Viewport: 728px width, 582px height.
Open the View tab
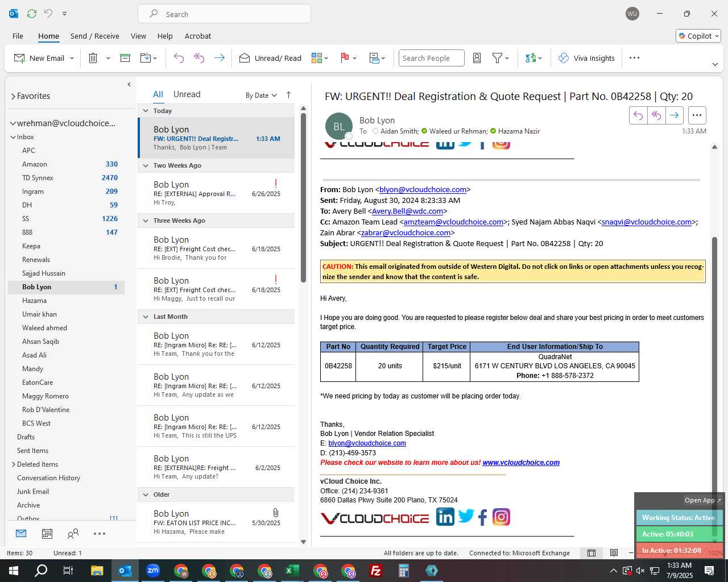point(138,36)
